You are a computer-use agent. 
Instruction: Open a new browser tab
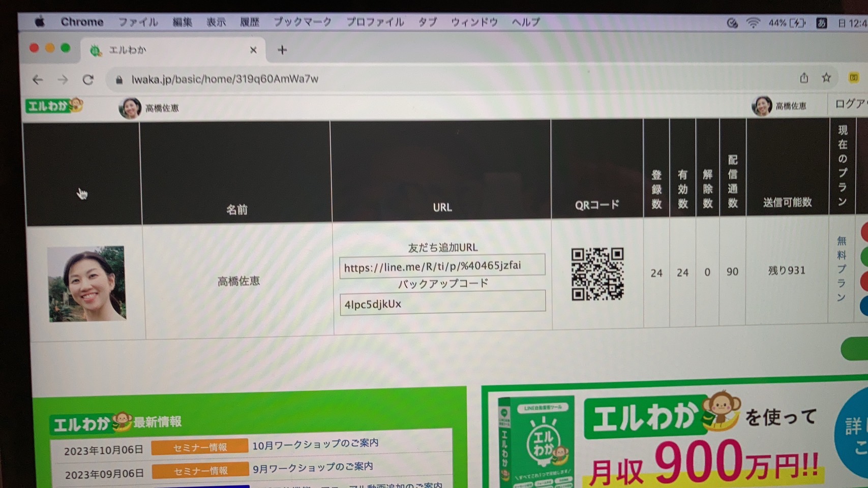282,50
